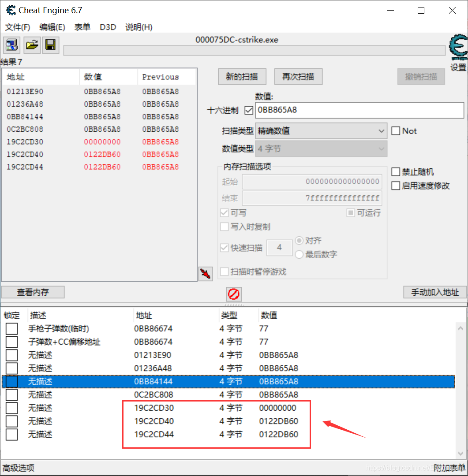Image resolution: width=468 pixels, height=476 pixels.
Task: Click the red clear-list prohibition icon
Action: click(234, 294)
